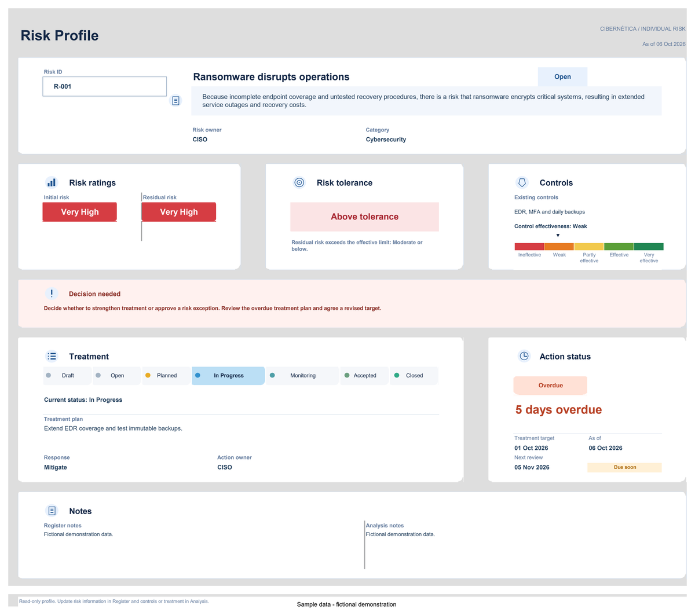Click 'Current status: In Progress' text

83,399
